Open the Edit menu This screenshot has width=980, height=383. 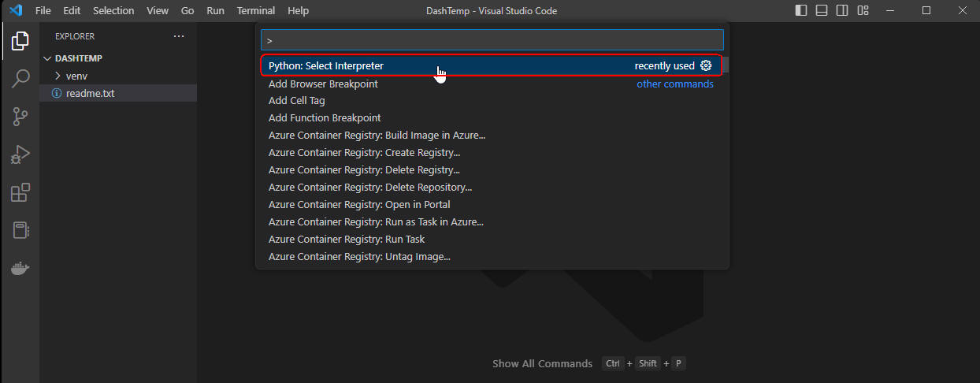click(72, 11)
